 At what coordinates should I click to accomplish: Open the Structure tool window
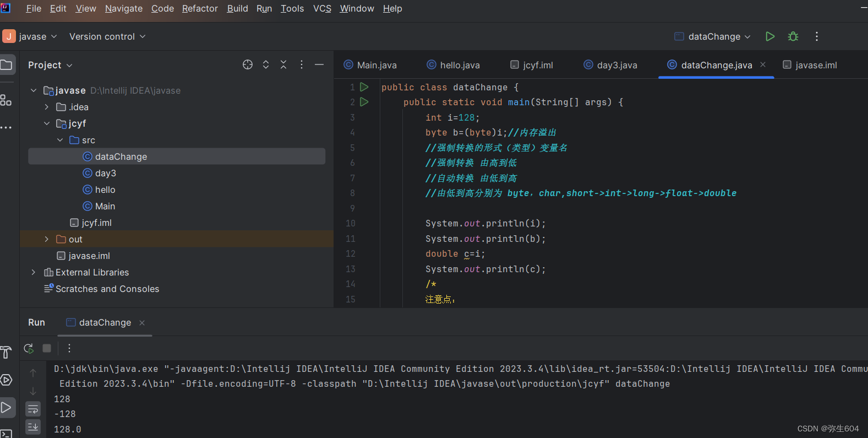6,100
